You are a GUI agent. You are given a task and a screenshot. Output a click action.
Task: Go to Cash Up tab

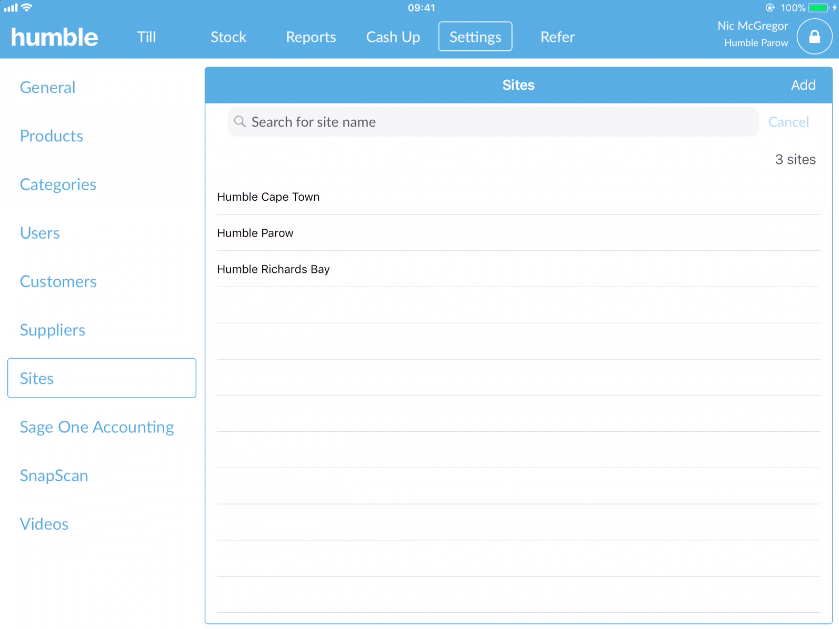pos(393,37)
